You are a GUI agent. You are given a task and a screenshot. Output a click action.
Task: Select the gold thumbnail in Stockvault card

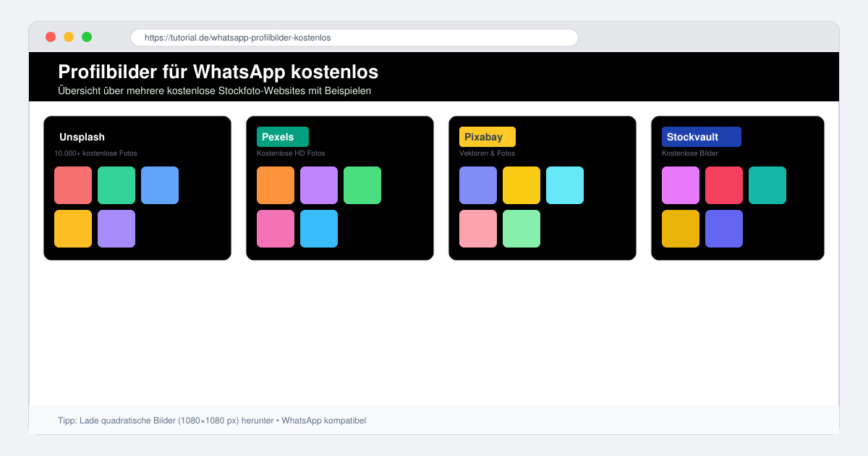[x=681, y=229]
